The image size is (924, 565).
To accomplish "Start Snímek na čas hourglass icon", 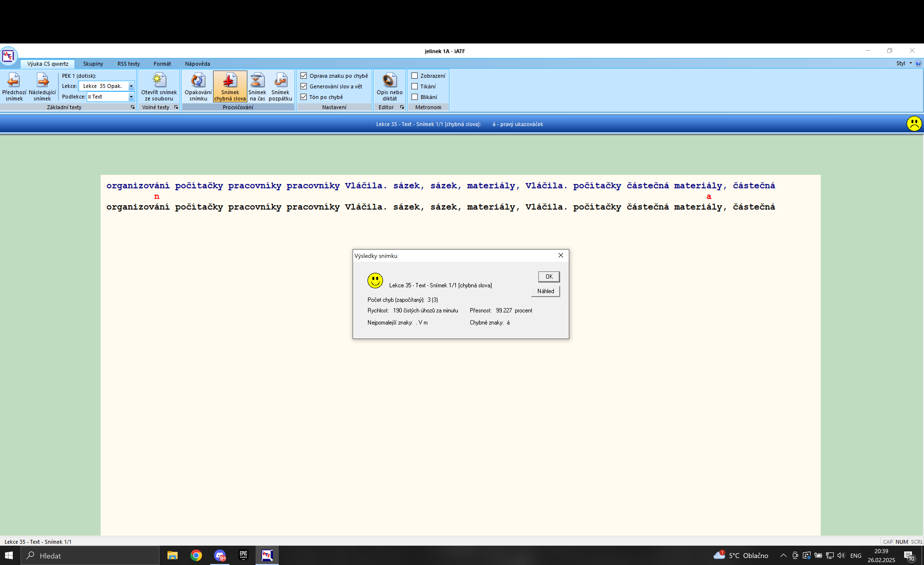I will pyautogui.click(x=257, y=80).
